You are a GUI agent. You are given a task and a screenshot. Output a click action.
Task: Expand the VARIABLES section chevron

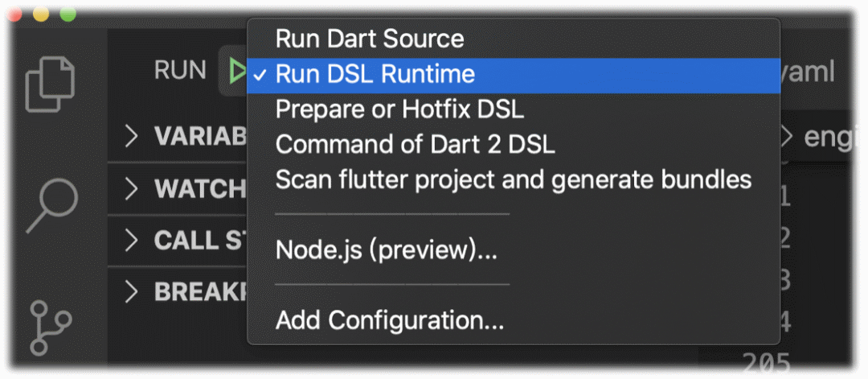(131, 136)
